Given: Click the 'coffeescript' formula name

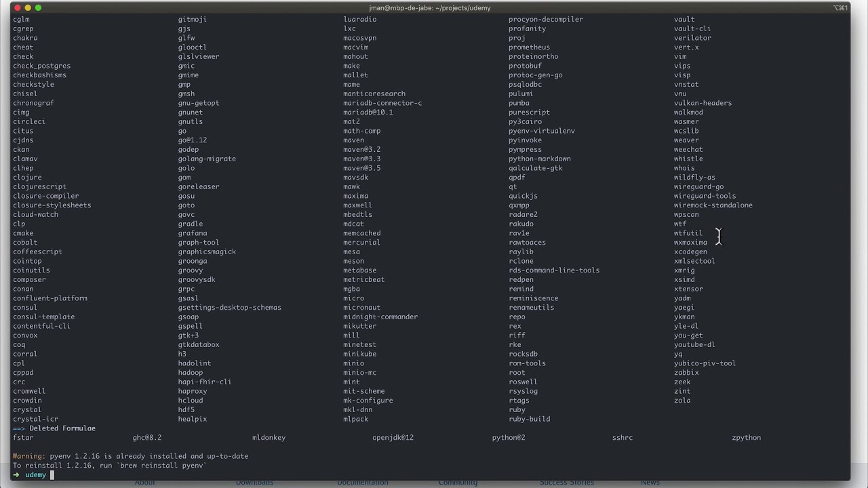Looking at the screenshot, I should point(37,251).
